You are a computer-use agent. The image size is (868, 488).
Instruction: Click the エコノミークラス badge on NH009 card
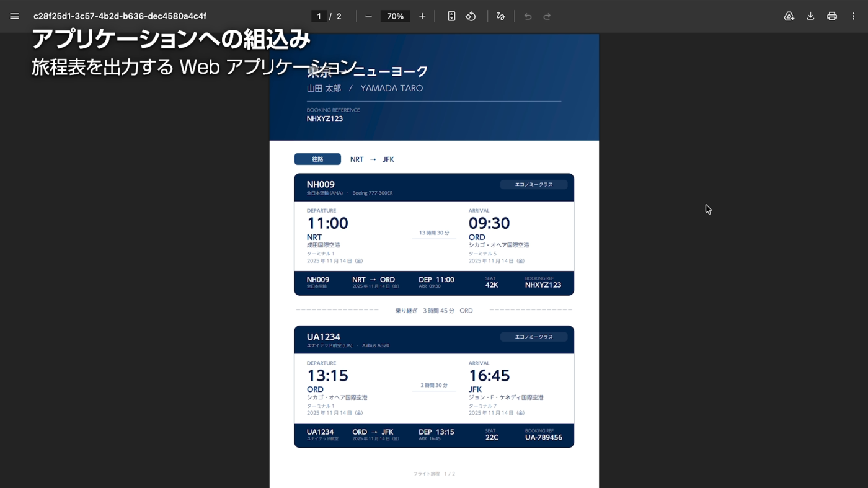534,184
